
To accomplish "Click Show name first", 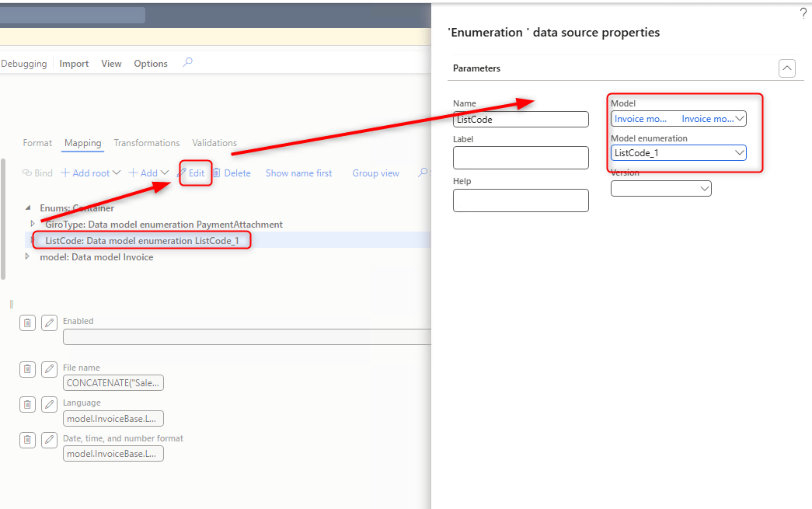I will (x=298, y=173).
